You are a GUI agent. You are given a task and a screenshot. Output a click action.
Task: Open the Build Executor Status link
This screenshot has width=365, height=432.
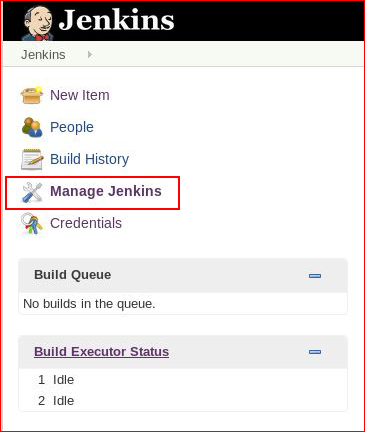coord(101,352)
